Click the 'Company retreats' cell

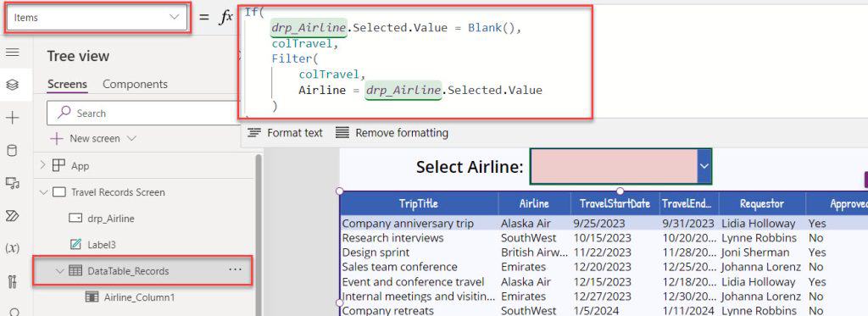click(387, 310)
